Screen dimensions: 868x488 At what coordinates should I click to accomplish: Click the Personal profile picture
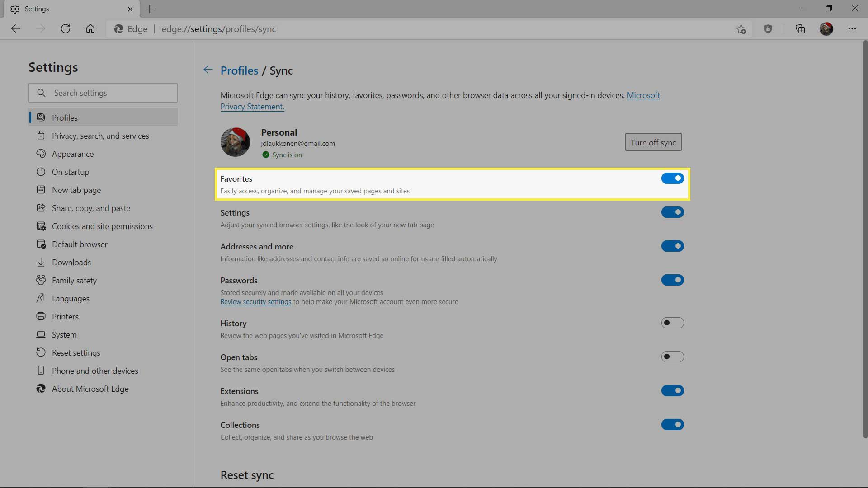click(x=235, y=142)
